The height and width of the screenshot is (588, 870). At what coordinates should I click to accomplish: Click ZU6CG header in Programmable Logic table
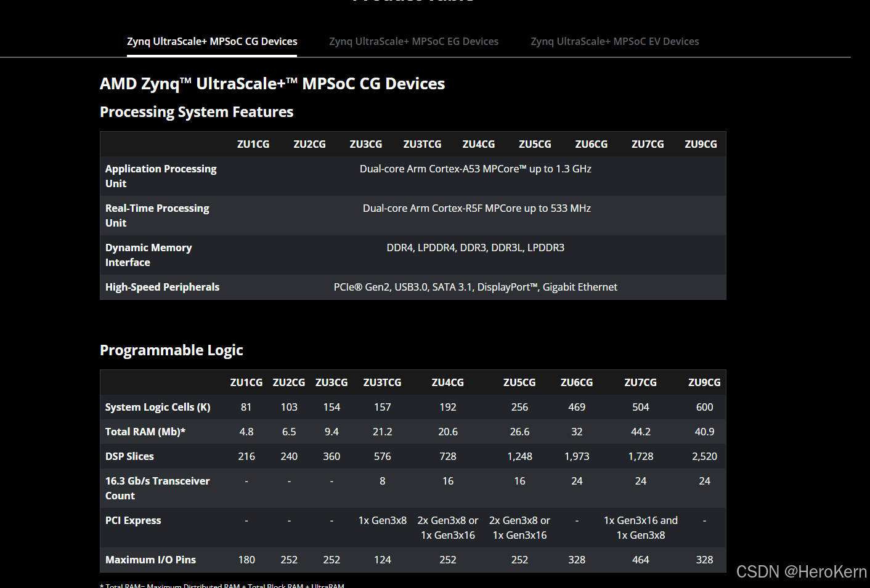click(577, 382)
